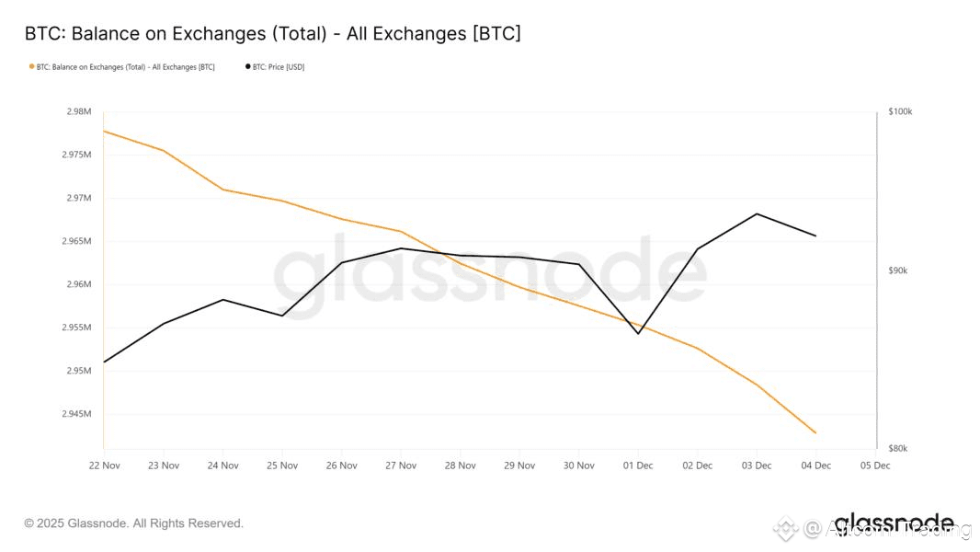The height and width of the screenshot is (552, 980).
Task: Toggle the 'BTC: Price [USD]' legend series
Action: pyautogui.click(x=278, y=67)
